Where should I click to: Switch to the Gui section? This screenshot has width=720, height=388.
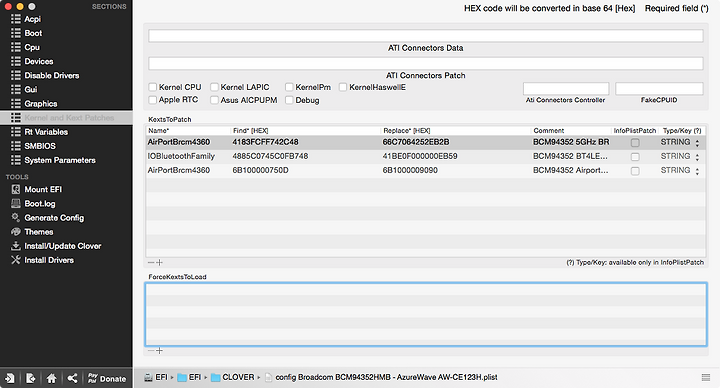(30, 90)
